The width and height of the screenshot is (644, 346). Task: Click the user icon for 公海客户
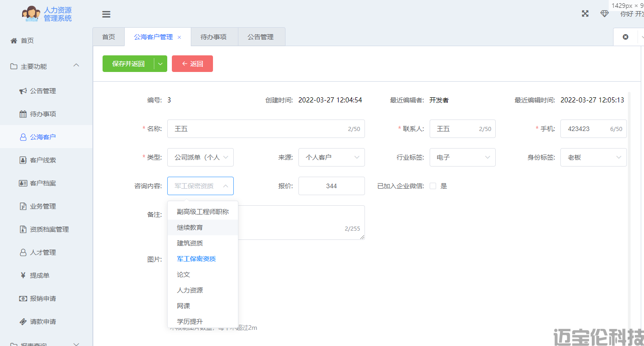click(x=23, y=137)
